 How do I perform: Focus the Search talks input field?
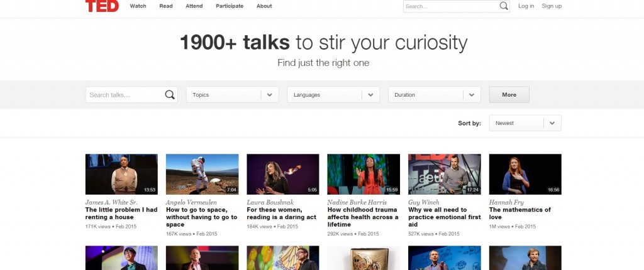[x=131, y=95]
